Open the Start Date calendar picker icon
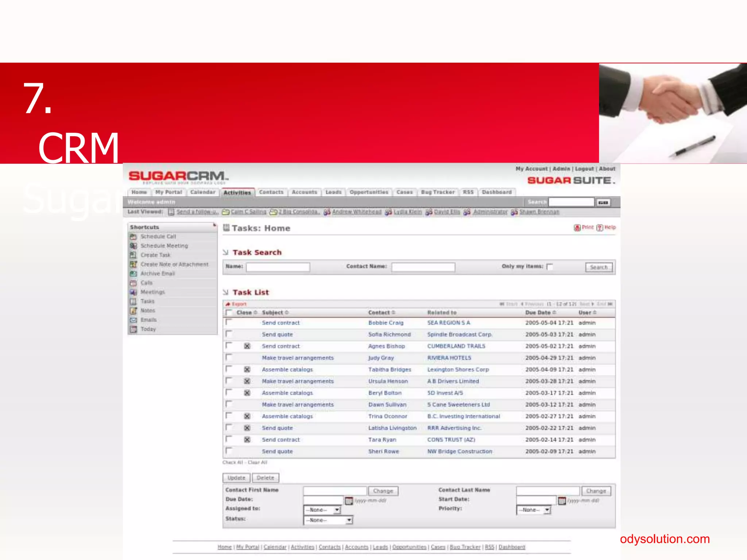747x560 pixels. tap(562, 501)
